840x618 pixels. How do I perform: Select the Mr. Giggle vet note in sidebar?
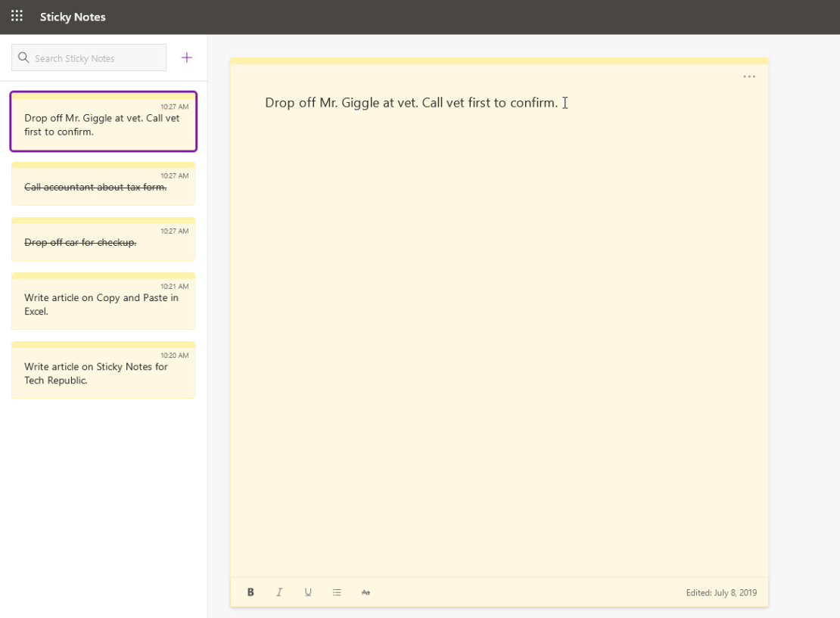(103, 121)
